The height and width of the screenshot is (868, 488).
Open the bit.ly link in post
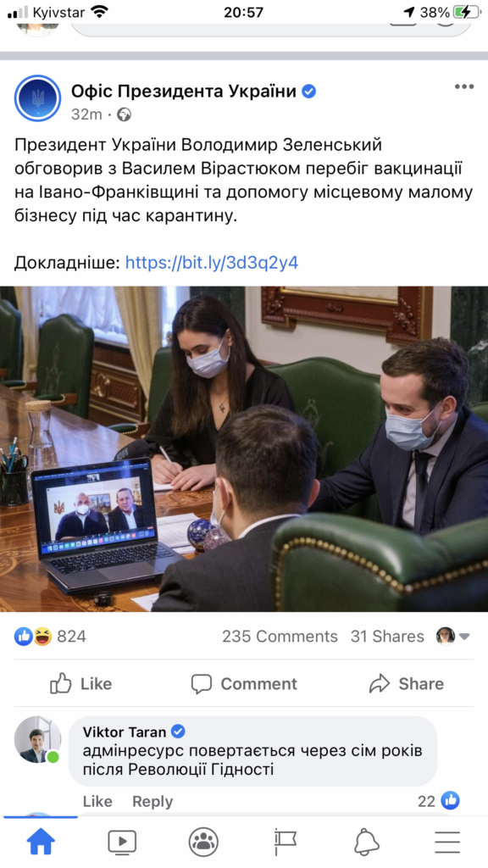pos(212,263)
